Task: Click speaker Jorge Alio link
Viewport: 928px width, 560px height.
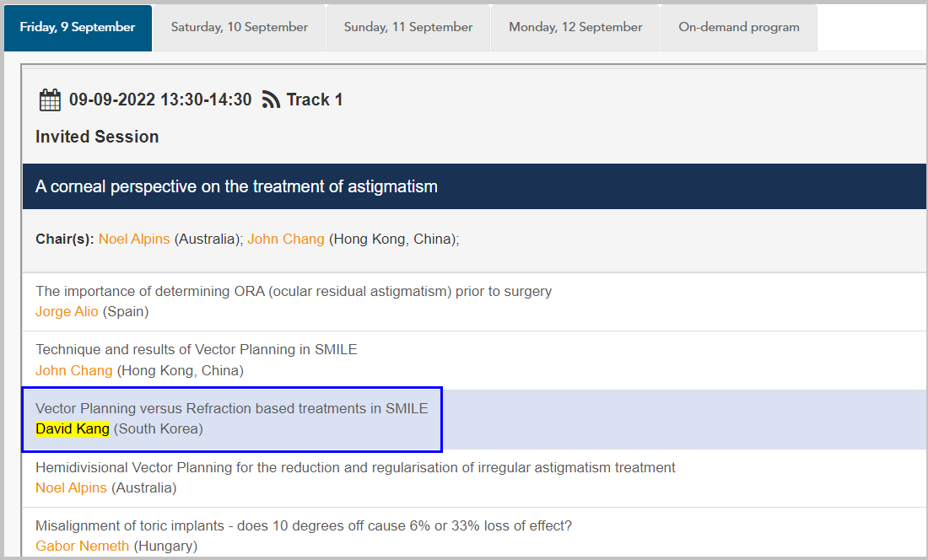Action: point(67,312)
